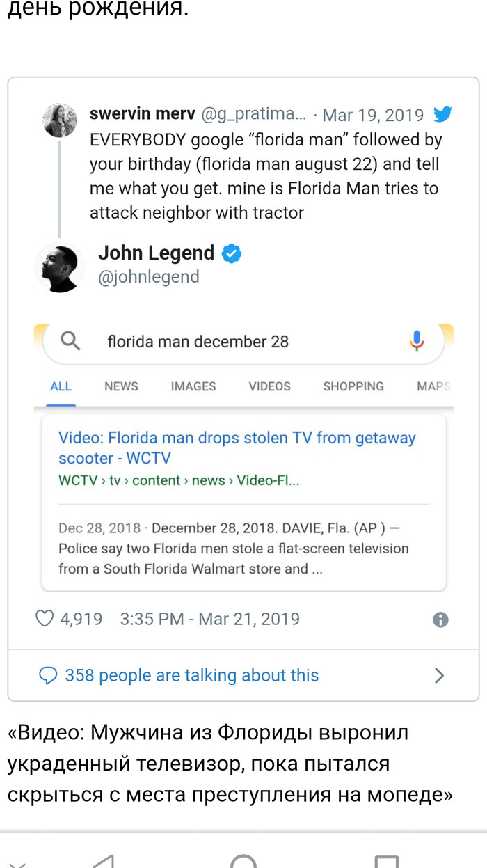This screenshot has width=487, height=868.
Task: Click the Twitter bird logo
Action: point(442,114)
